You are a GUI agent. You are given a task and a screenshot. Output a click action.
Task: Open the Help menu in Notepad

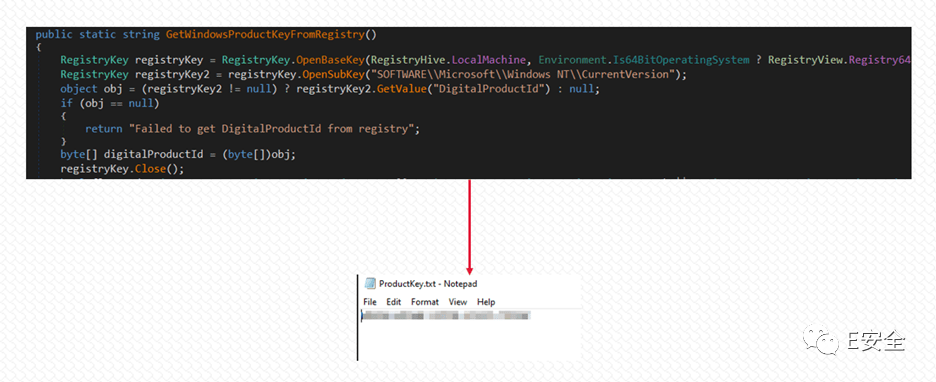coord(486,302)
